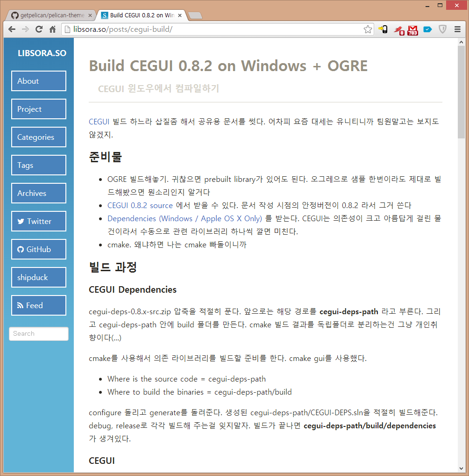Click the GitHub octocat icon in sidebar

(21, 249)
